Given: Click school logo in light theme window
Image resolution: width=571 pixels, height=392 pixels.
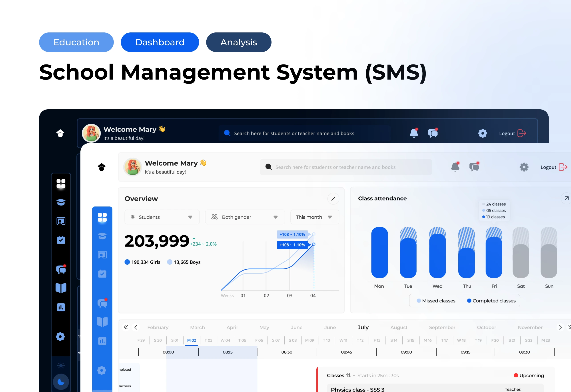Looking at the screenshot, I should (x=102, y=167).
